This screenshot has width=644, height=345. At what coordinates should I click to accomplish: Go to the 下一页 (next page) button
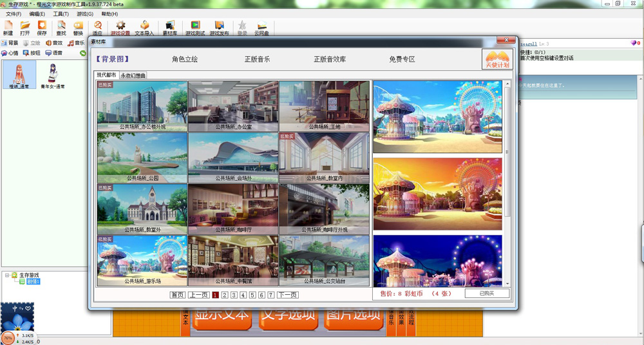(287, 295)
